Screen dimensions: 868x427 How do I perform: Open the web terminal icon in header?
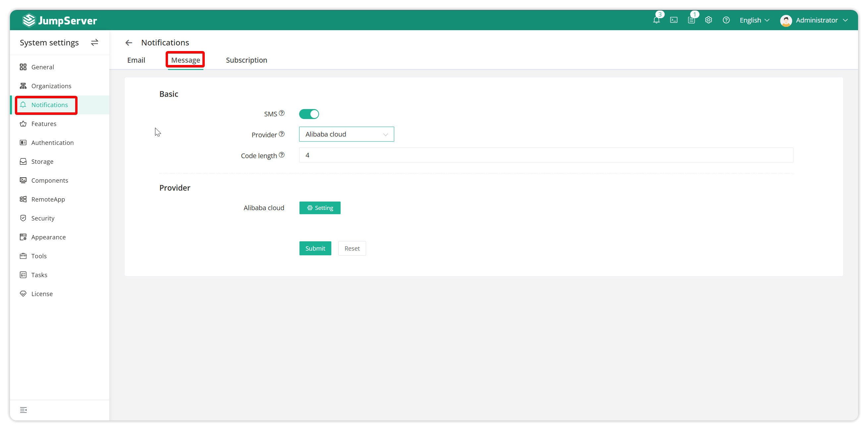[x=674, y=20]
